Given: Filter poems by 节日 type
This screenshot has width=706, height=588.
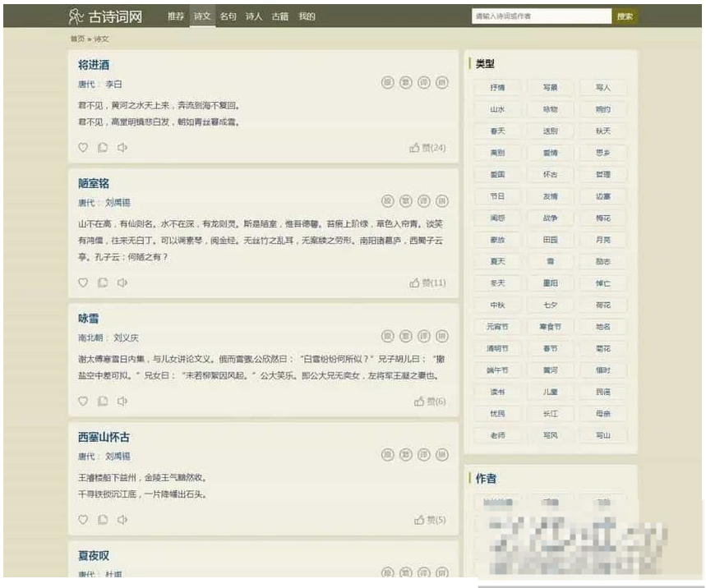Looking at the screenshot, I should click(x=497, y=196).
